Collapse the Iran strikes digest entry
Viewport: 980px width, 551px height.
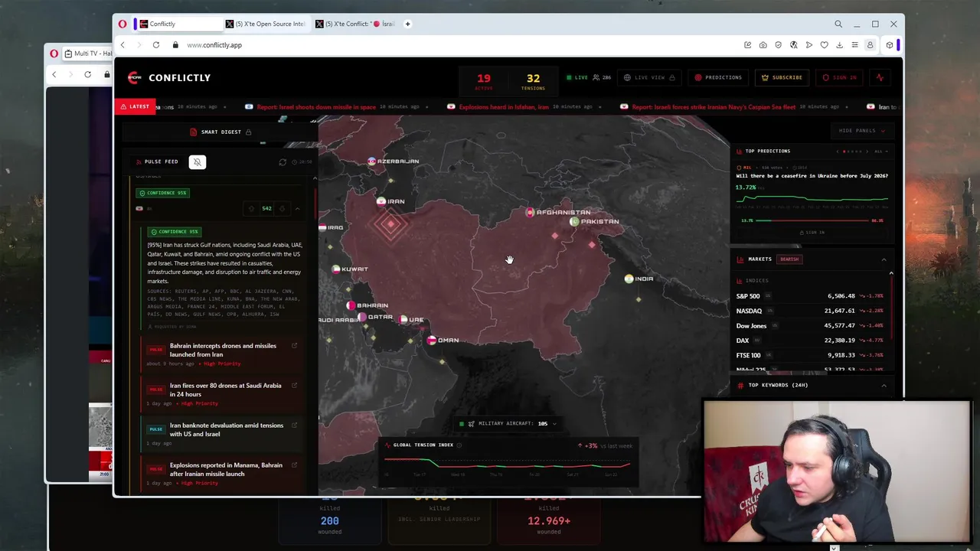coord(298,208)
